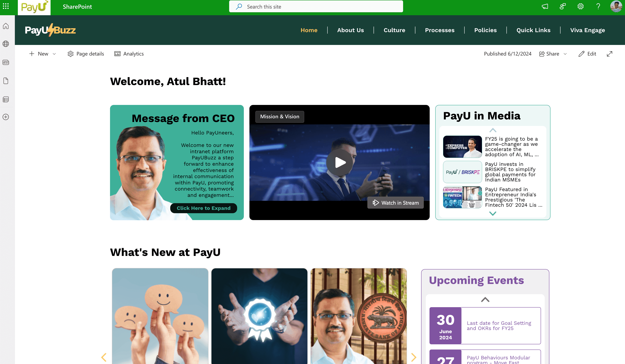The height and width of the screenshot is (364, 625).
Task: Play the Mission & Vision video
Action: (340, 162)
